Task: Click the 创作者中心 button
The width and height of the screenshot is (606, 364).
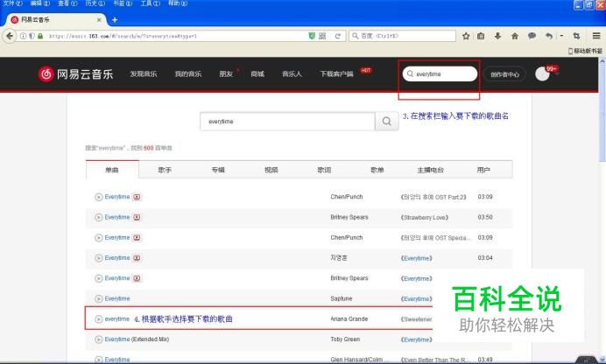Action: (x=504, y=74)
